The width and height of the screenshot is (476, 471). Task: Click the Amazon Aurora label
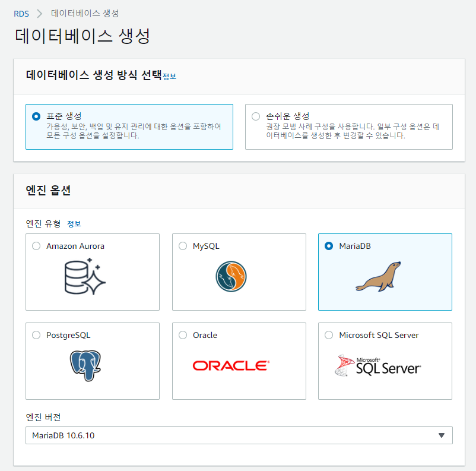pos(75,246)
